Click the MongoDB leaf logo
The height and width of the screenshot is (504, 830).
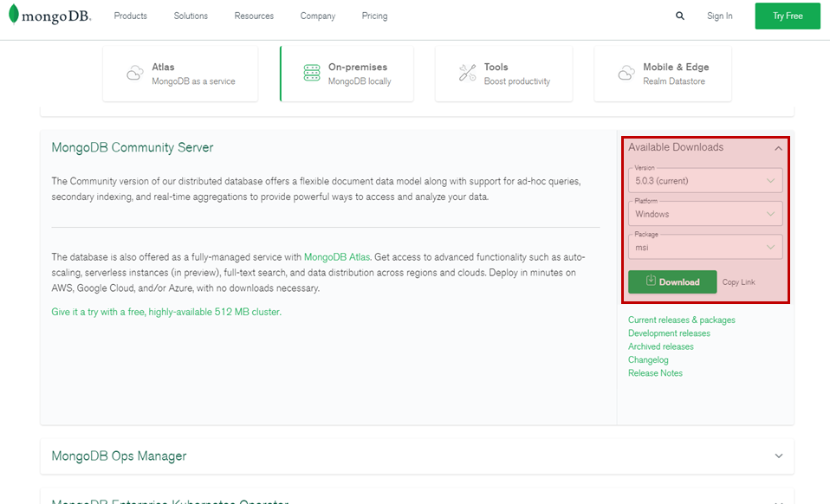14,14
